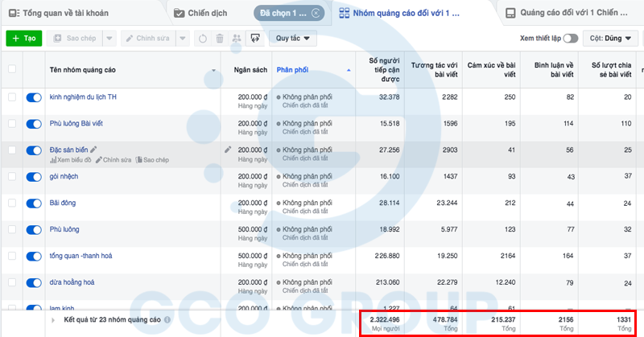Select all rows with the header checkbox
This screenshot has width=644, height=337.
pyautogui.click(x=12, y=69)
